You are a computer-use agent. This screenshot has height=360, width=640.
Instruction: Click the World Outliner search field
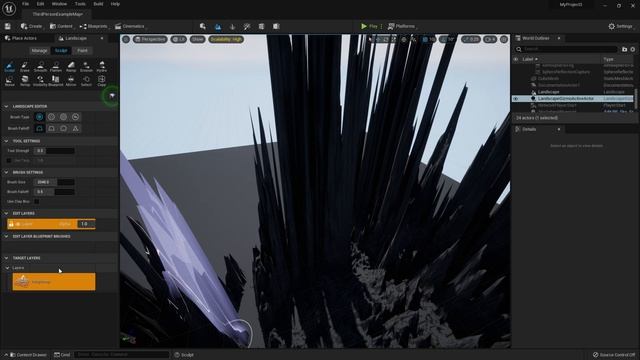click(567, 49)
